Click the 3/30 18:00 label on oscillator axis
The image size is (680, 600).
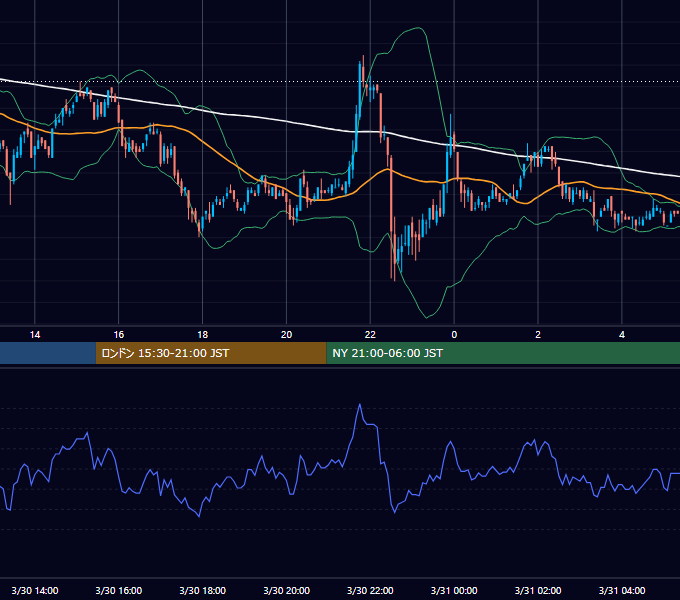click(203, 590)
